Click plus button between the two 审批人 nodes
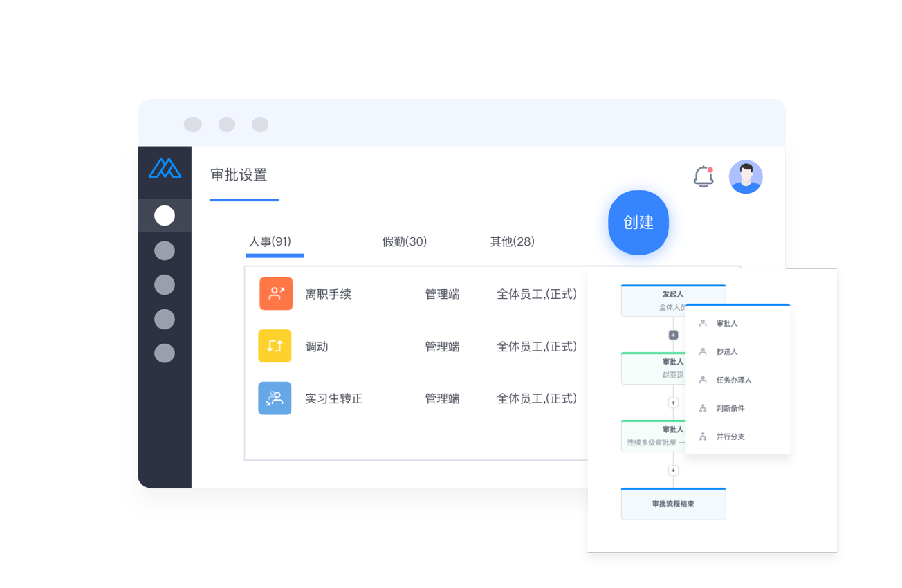 (673, 403)
